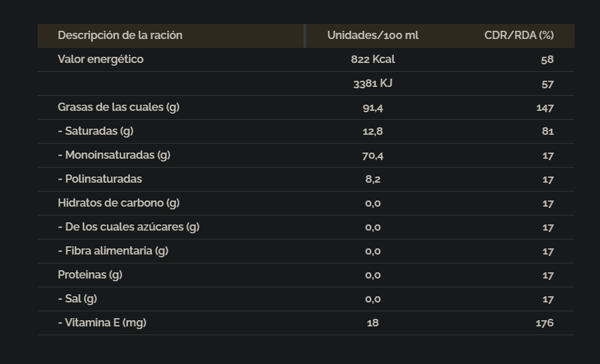600x364 pixels.
Task: Click the 12,8 saturated fat value
Action: point(373,131)
